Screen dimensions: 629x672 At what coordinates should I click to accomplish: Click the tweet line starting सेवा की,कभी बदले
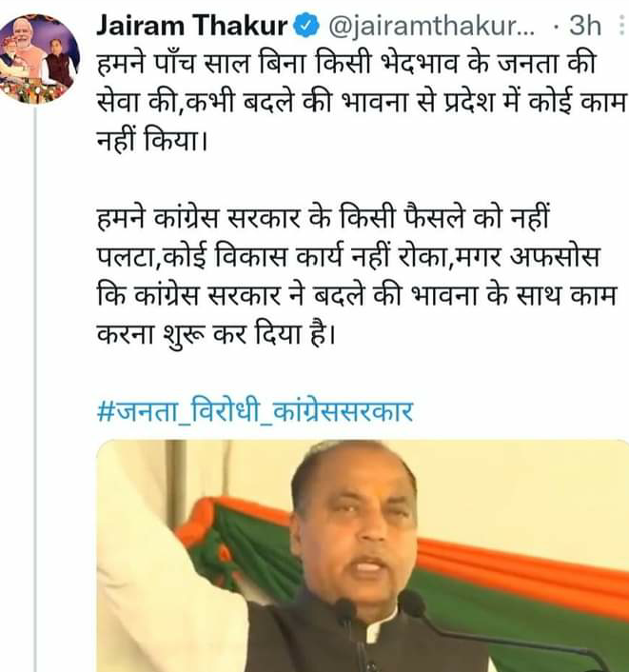(362, 103)
